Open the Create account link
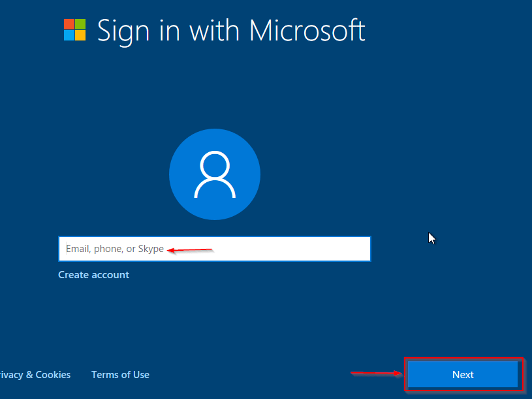The image size is (532, 399). click(93, 274)
